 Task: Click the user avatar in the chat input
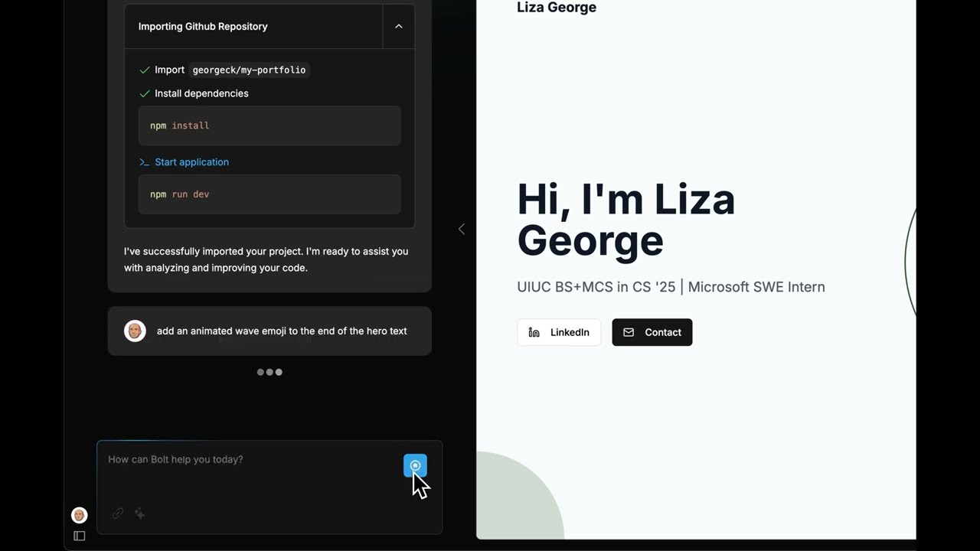click(x=79, y=514)
